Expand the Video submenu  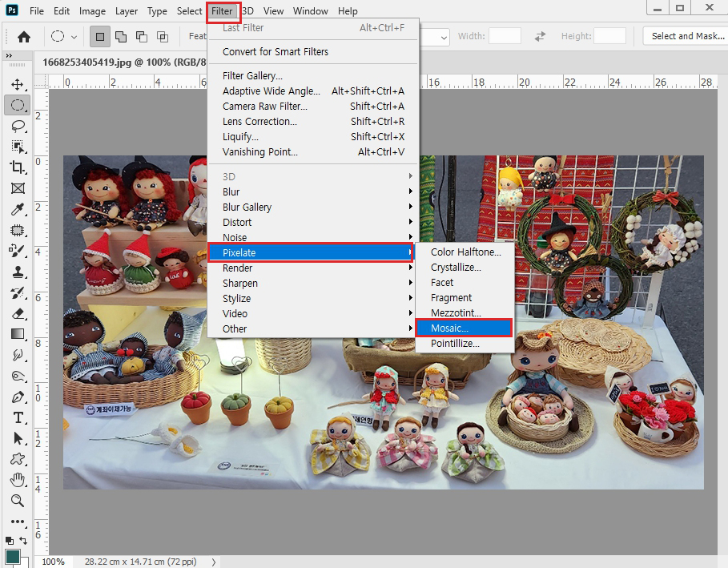[312, 314]
